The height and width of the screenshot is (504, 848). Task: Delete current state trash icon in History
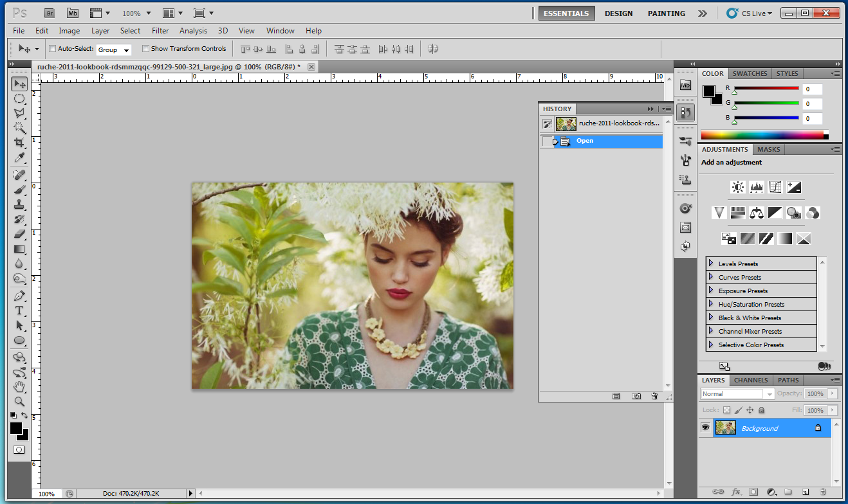pos(654,397)
